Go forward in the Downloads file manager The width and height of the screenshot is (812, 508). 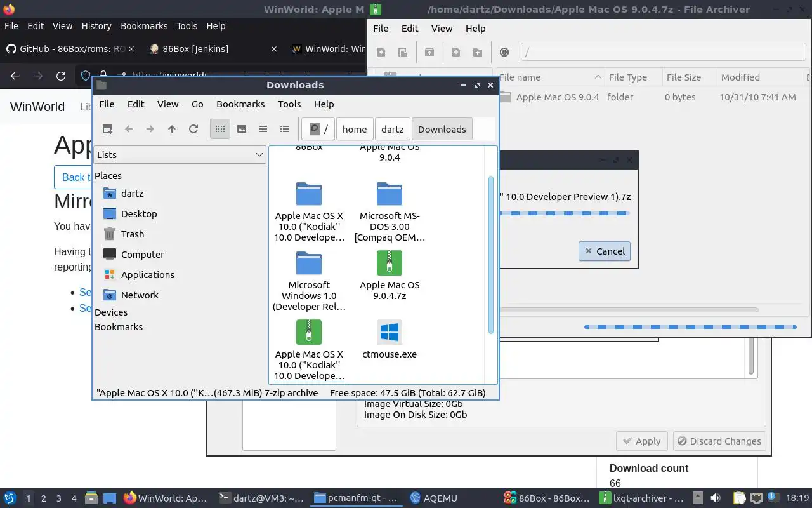point(150,129)
